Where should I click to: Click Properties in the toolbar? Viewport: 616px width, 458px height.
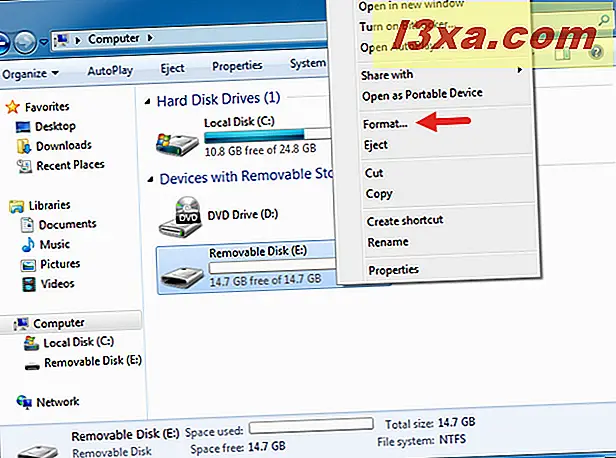point(237,66)
